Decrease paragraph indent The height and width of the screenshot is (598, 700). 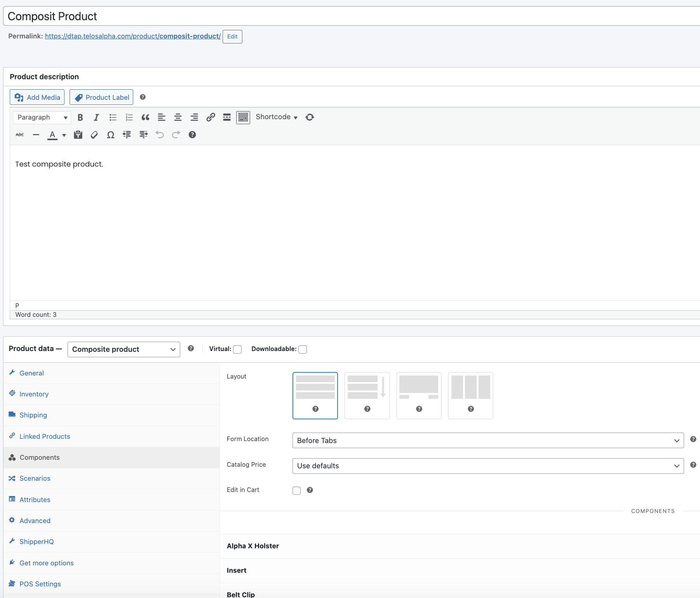click(127, 135)
